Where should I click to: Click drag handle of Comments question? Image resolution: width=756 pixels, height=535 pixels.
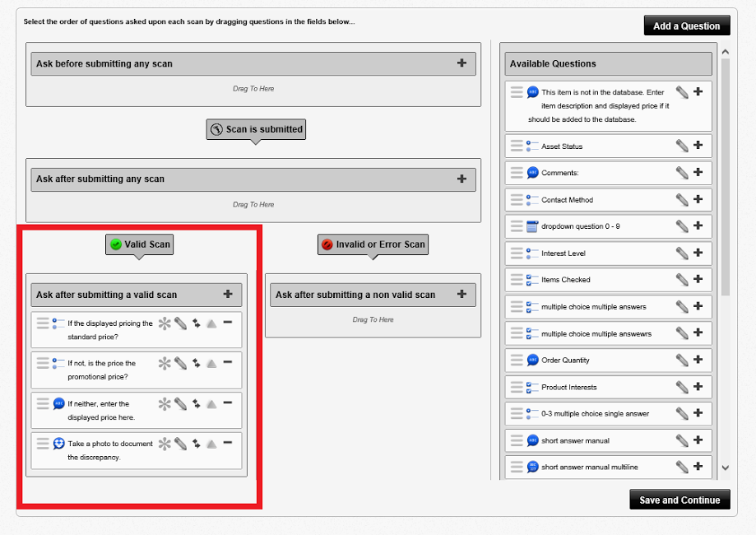tap(517, 173)
